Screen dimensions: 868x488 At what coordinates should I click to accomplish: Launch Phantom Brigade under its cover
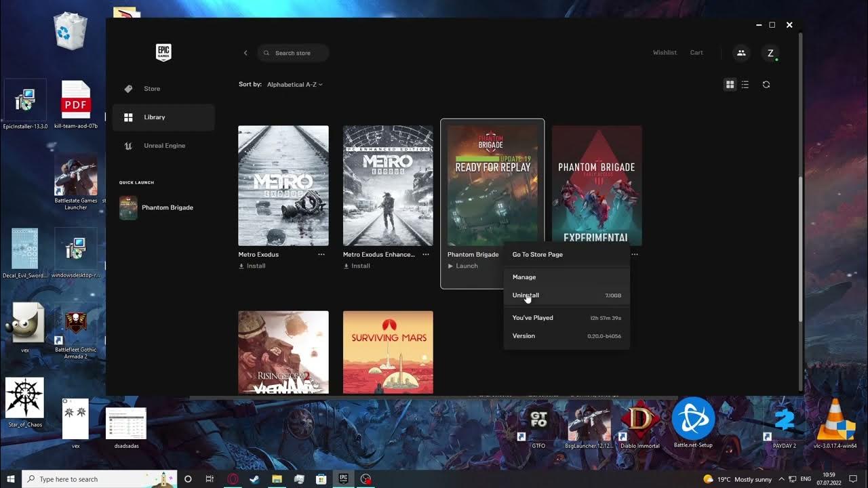pyautogui.click(x=463, y=266)
